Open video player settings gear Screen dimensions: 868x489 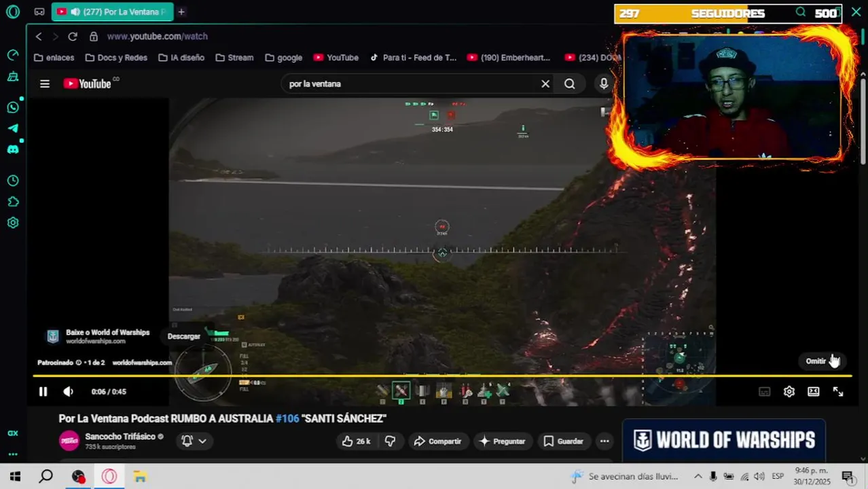coord(789,392)
